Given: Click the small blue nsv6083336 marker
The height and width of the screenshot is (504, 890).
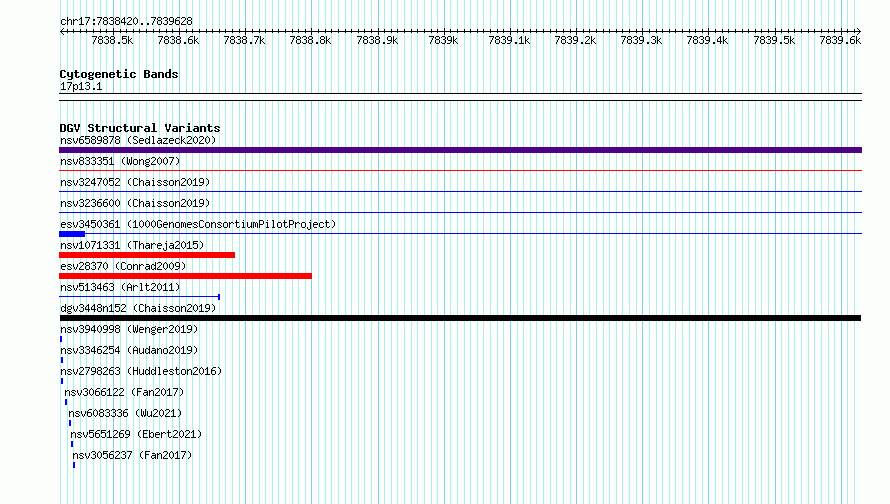Looking at the screenshot, I should click(70, 423).
